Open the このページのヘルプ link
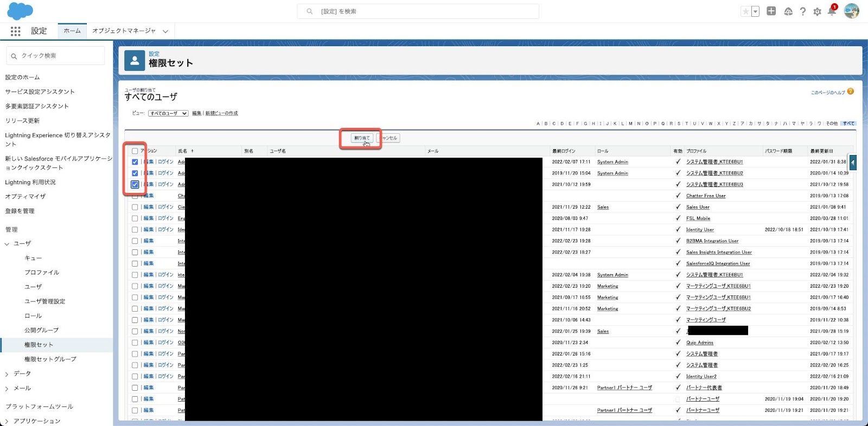The width and height of the screenshot is (868, 426). click(x=828, y=93)
